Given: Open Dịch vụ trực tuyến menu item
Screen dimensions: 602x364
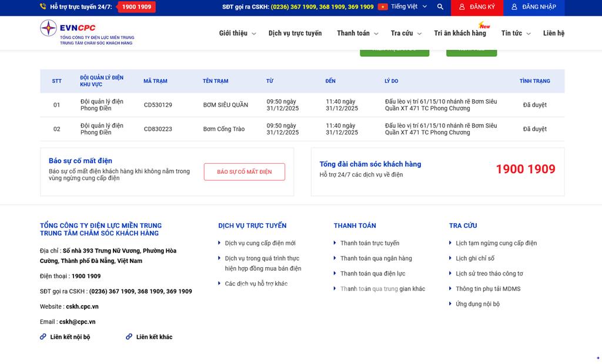Looking at the screenshot, I should [x=295, y=33].
